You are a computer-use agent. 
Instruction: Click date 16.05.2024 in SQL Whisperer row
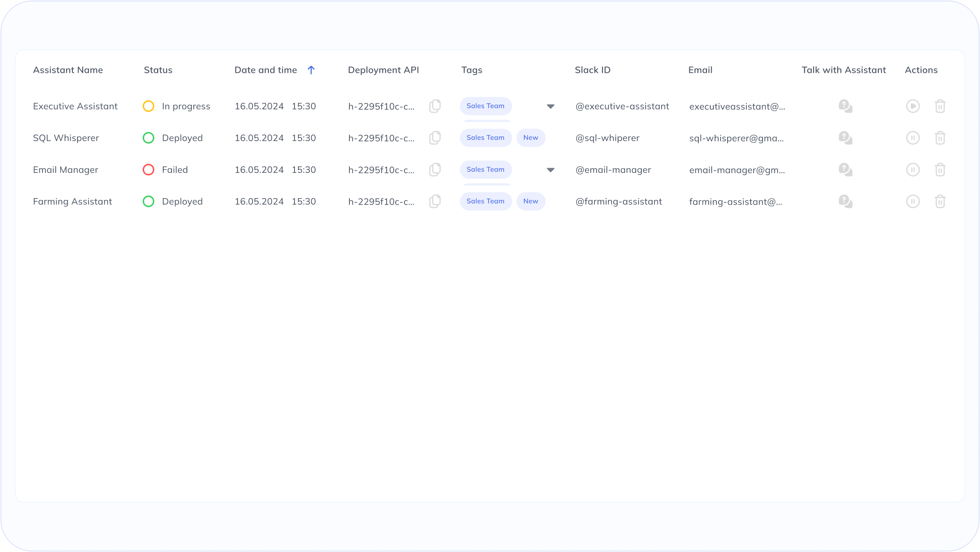pyautogui.click(x=259, y=138)
